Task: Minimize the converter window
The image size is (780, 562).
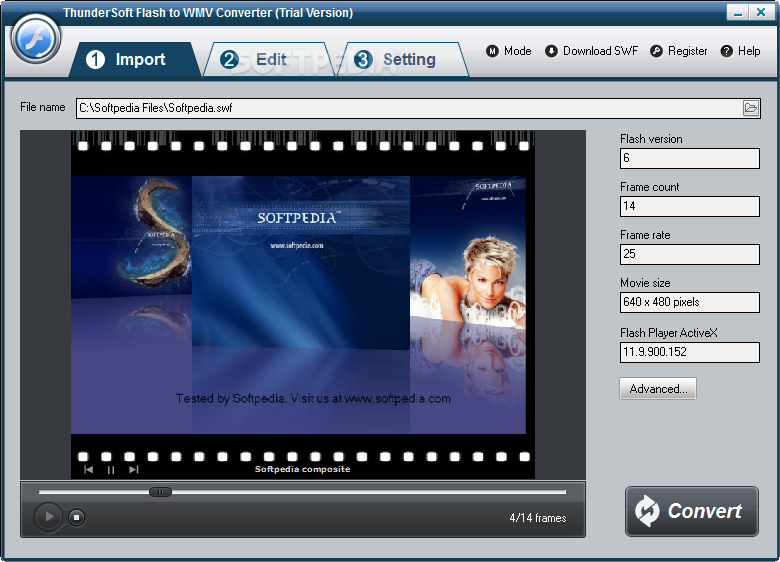Action: (x=738, y=12)
